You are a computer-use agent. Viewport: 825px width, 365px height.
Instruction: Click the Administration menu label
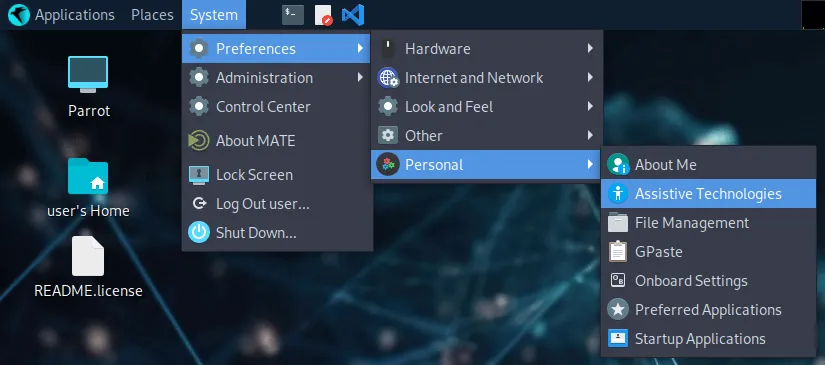[x=264, y=78]
